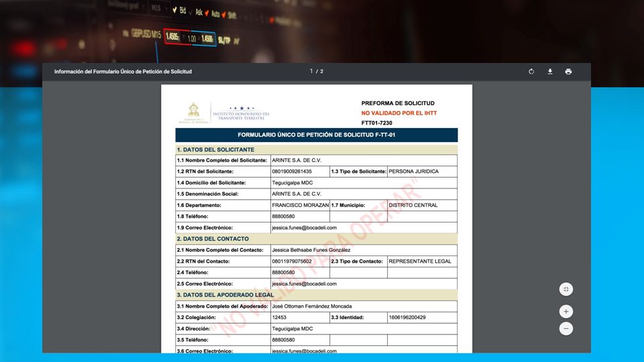Click the 3.4 Dirección value Tegucigalpa MDC

tap(292, 328)
